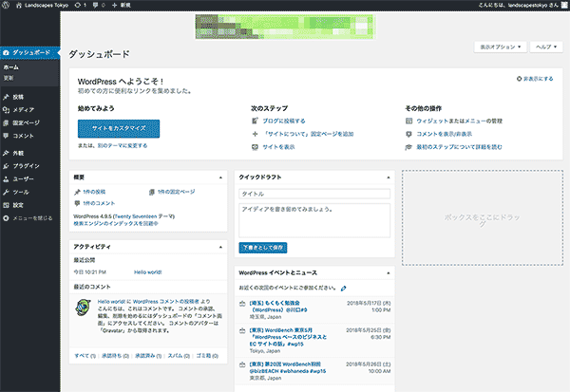Viewport: 570px width, 392px height.
Task: Click the graduation cap icon beside 最初のステップ
Action: click(x=408, y=147)
